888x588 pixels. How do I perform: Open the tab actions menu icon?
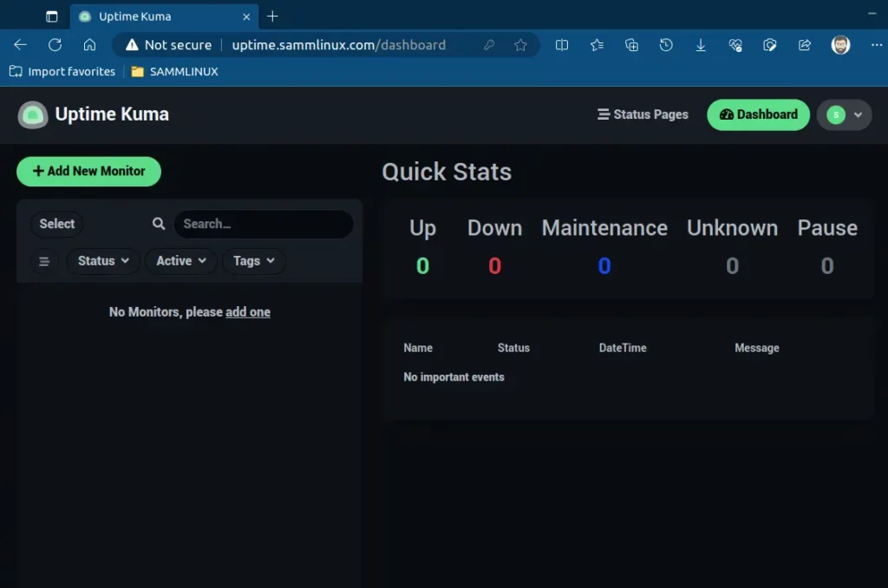tap(51, 16)
